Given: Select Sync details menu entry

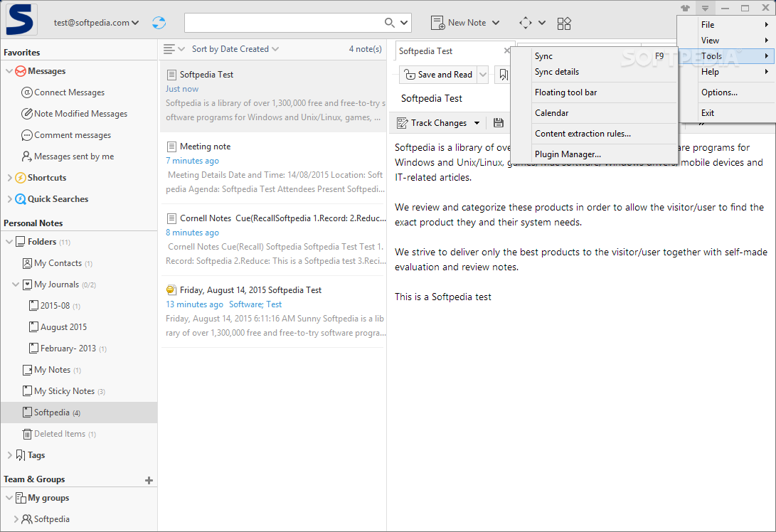Looking at the screenshot, I should [x=593, y=72].
